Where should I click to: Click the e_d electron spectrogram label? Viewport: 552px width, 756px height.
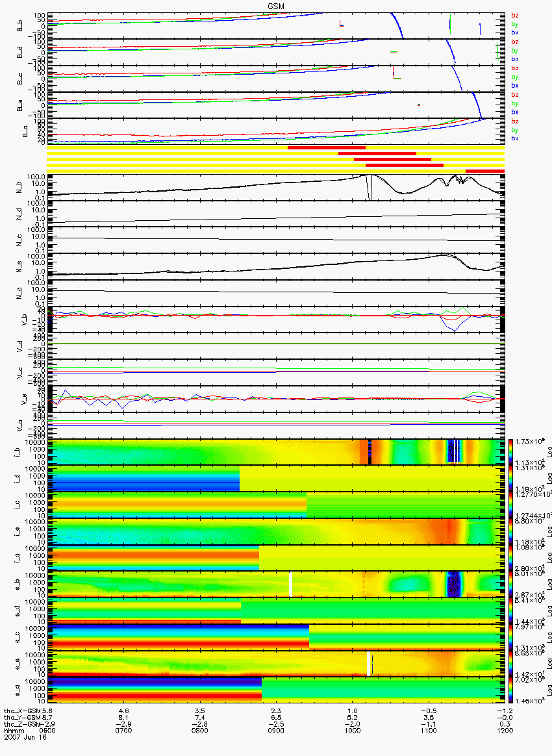(18, 611)
